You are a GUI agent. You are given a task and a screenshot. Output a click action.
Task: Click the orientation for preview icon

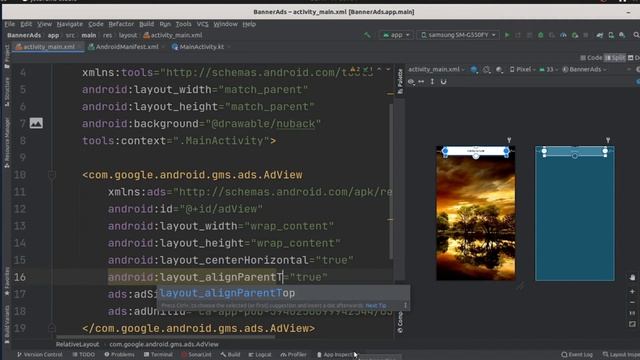point(487,70)
